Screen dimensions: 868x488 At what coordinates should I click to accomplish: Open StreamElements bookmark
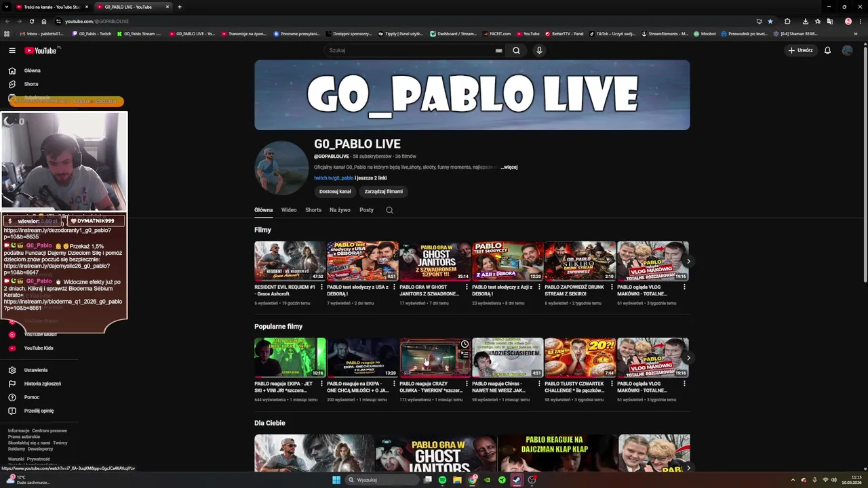(x=664, y=34)
